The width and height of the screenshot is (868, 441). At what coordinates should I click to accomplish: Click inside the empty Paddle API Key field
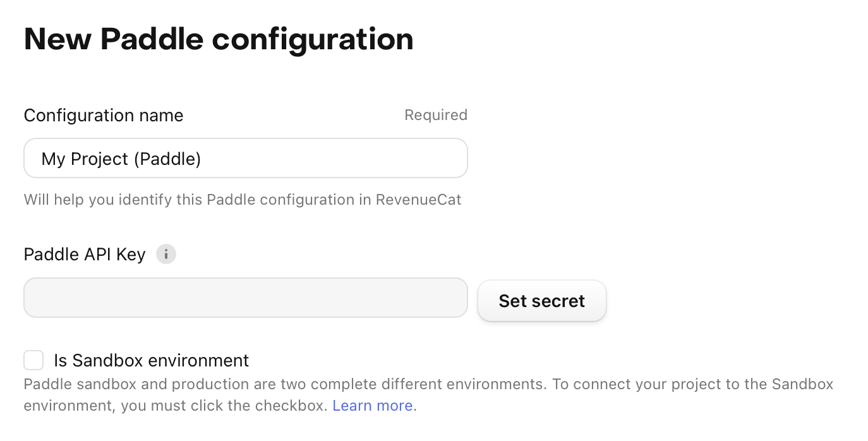tap(246, 298)
